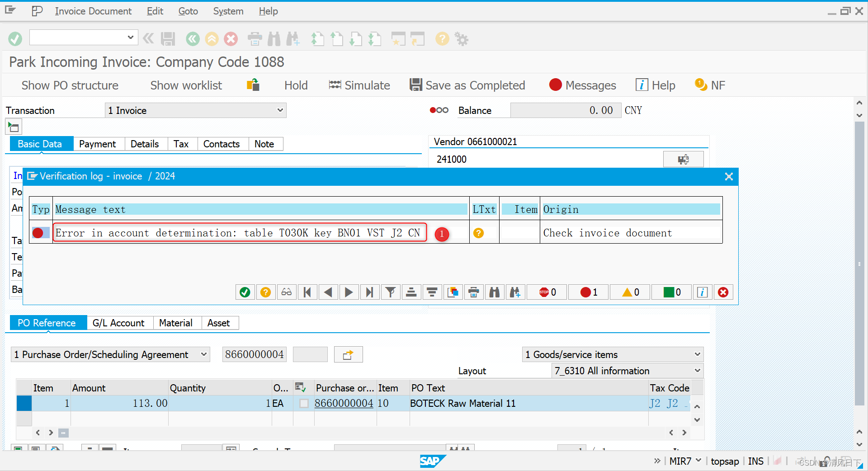Sort log messages ascending

[x=411, y=292]
